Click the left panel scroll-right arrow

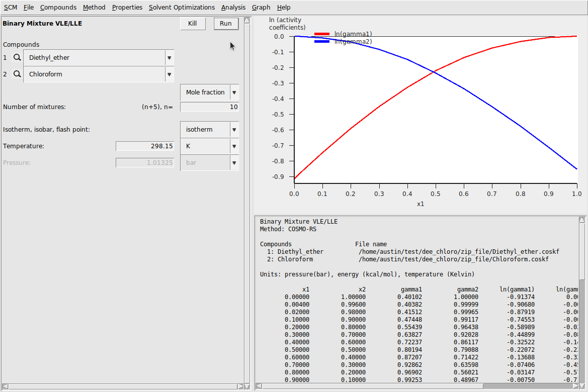point(240,386)
